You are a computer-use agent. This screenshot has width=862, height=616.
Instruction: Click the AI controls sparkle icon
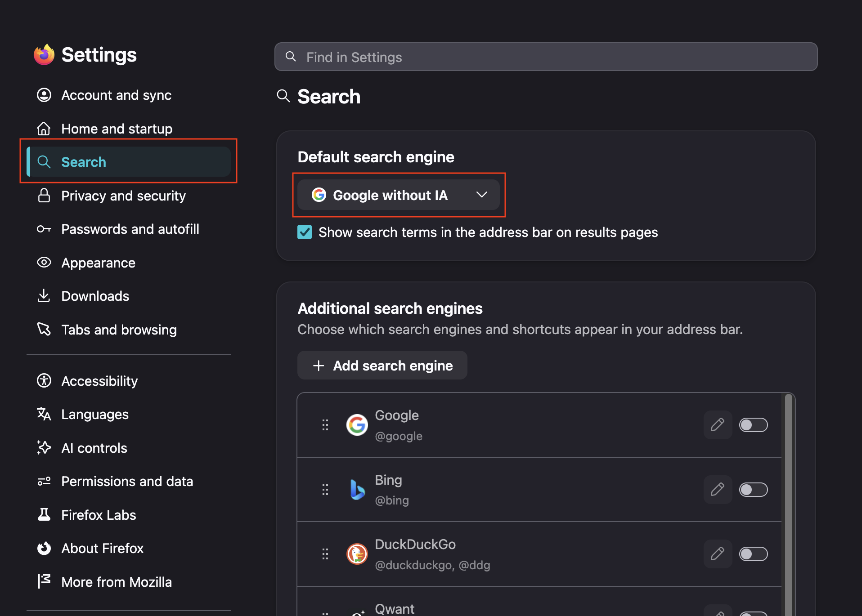tap(44, 448)
